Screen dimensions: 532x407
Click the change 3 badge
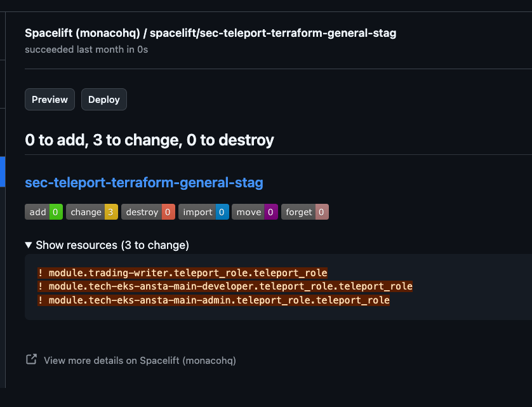point(92,212)
